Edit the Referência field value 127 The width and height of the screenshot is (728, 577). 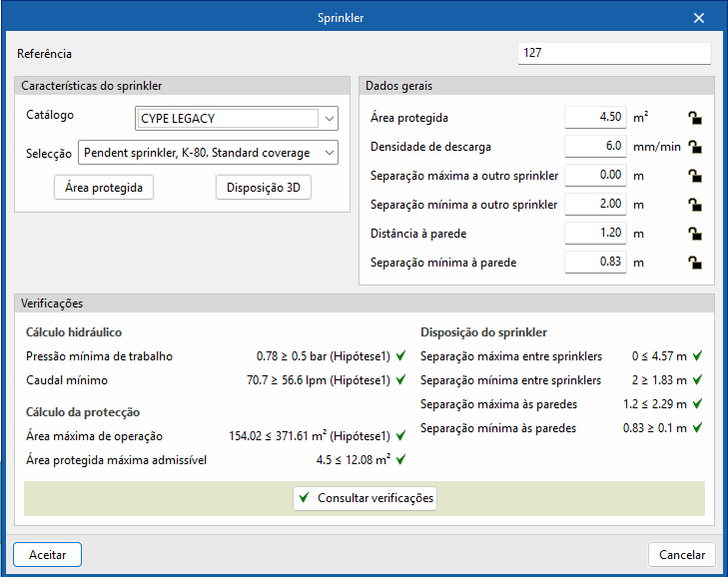[x=614, y=53]
